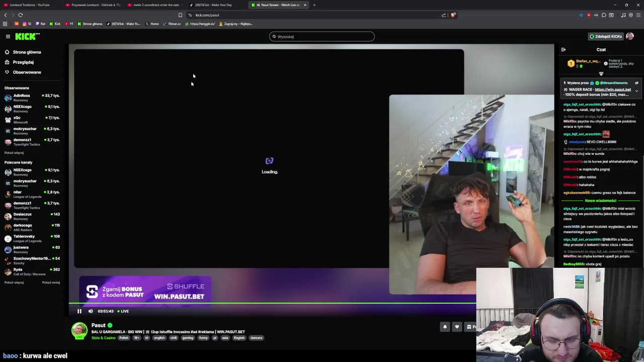Open Dosiaczux recommended channel
644x362 pixels.
(x=32, y=216)
